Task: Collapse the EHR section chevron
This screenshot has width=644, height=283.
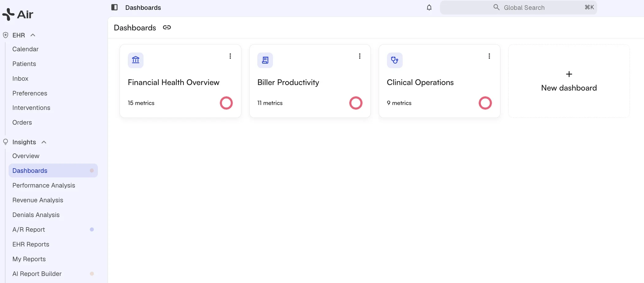Action: coord(33,35)
